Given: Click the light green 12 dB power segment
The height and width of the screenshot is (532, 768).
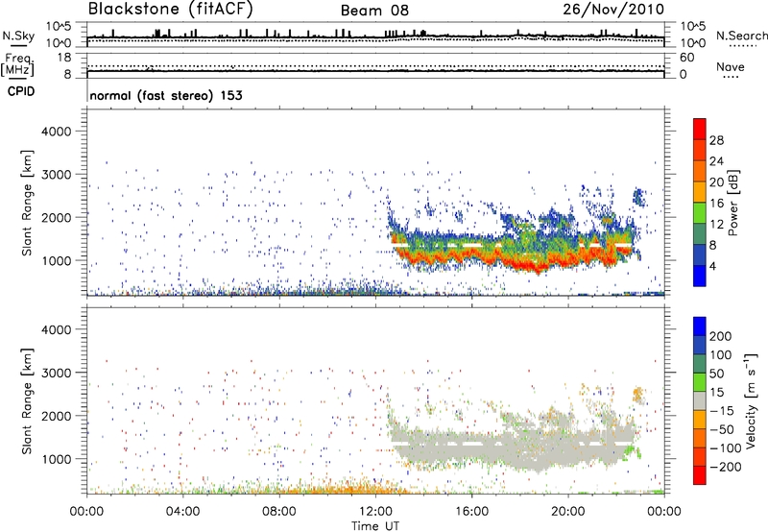Looking at the screenshot, I should tap(700, 212).
